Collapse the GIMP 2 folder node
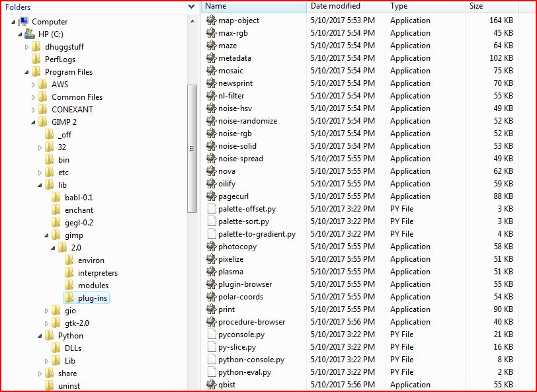 pyautogui.click(x=33, y=122)
